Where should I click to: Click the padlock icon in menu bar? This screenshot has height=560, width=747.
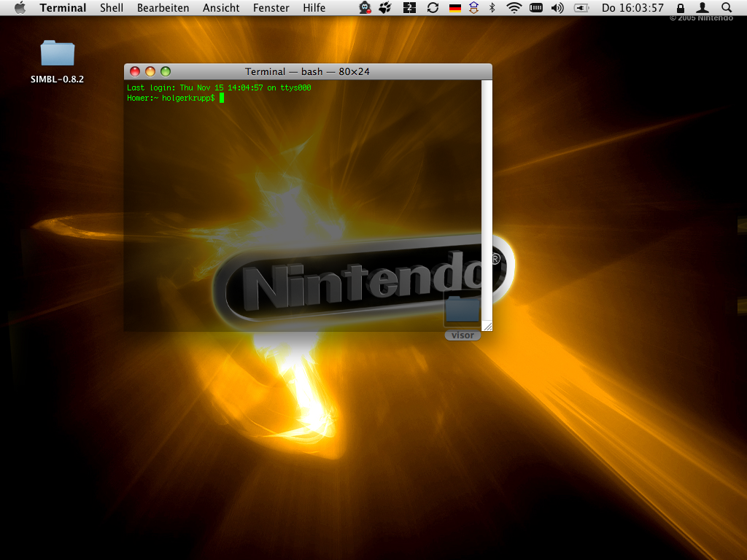(681, 7)
